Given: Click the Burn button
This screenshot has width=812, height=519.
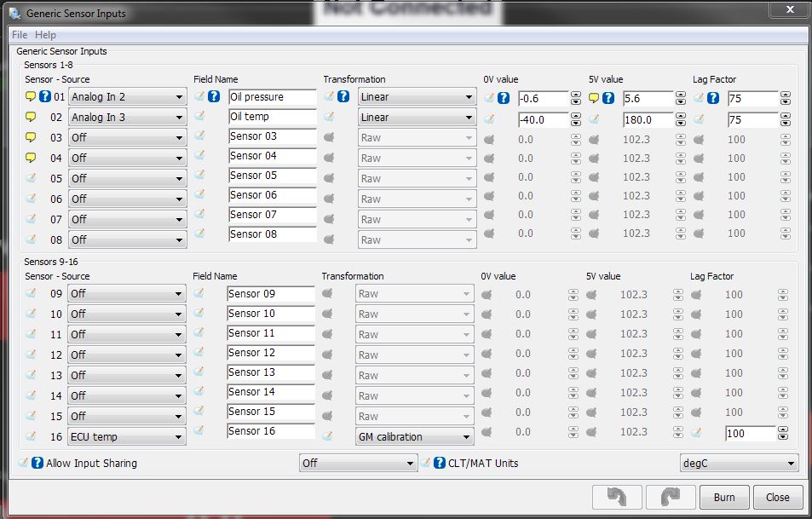Looking at the screenshot, I should 724,497.
